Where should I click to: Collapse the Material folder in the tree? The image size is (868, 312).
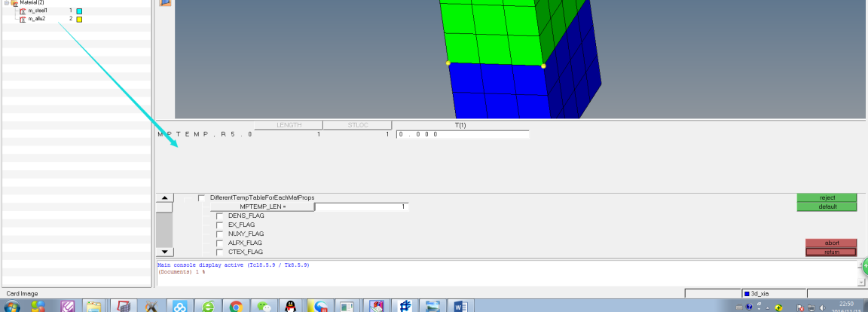click(x=6, y=2)
